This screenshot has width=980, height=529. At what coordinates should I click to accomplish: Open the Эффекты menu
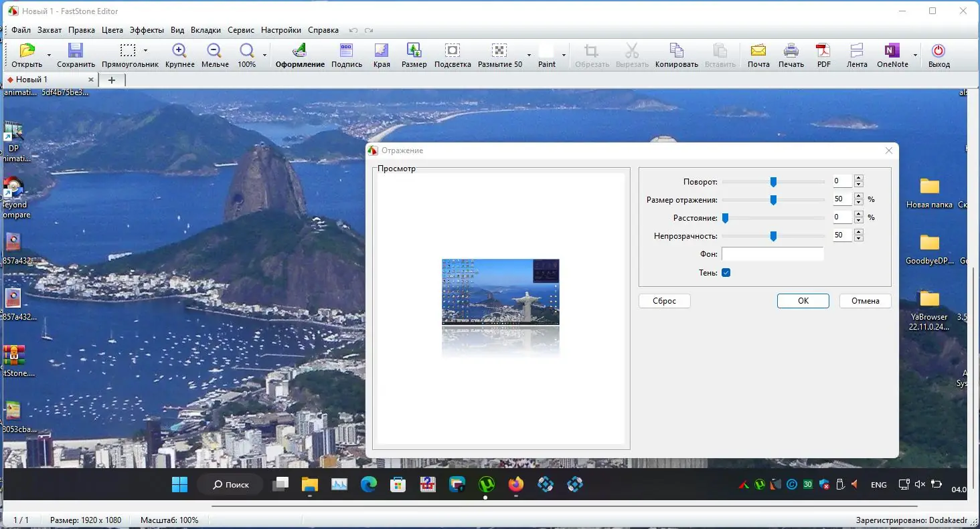[x=147, y=30]
